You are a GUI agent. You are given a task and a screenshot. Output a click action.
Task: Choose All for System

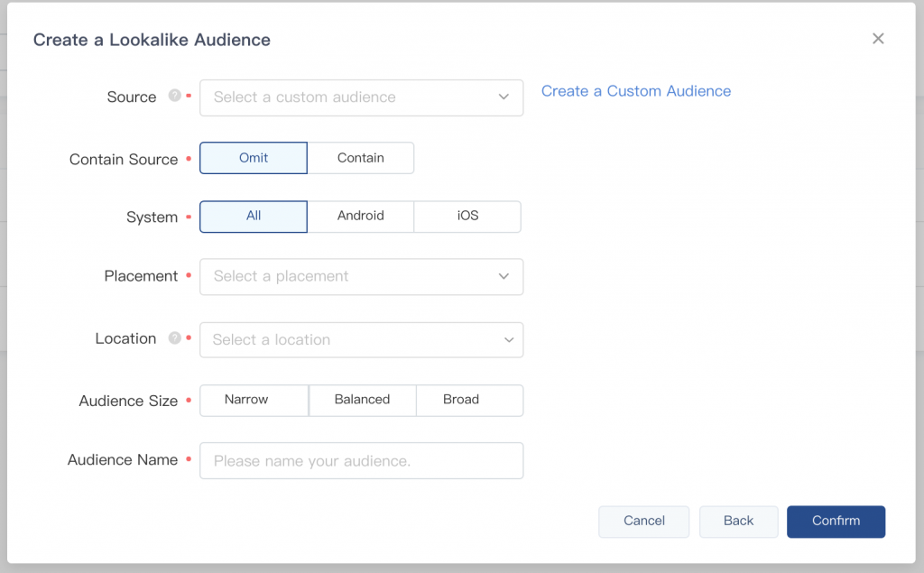[x=254, y=217]
